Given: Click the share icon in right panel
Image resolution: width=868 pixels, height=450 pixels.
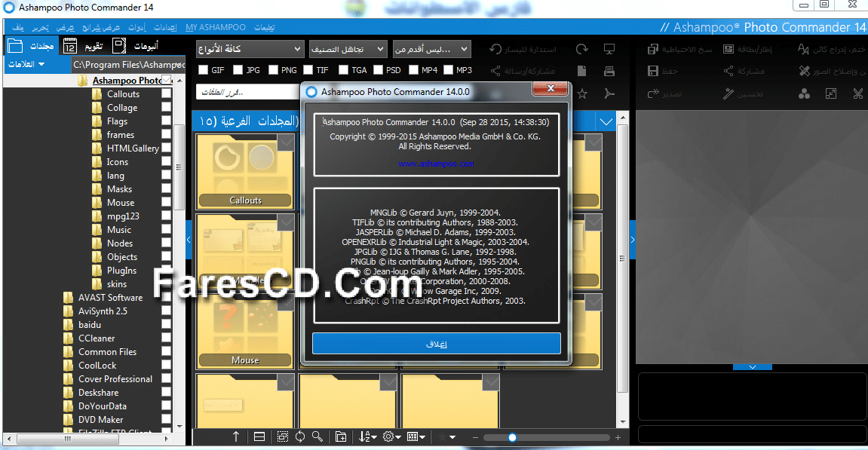Looking at the screenshot, I should (728, 71).
